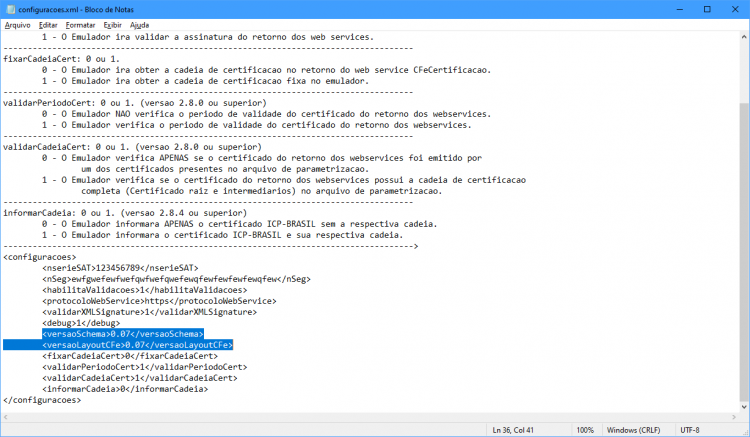
Task: Click the <fixarCadeiaCert>0 XML line
Action: (x=130, y=356)
